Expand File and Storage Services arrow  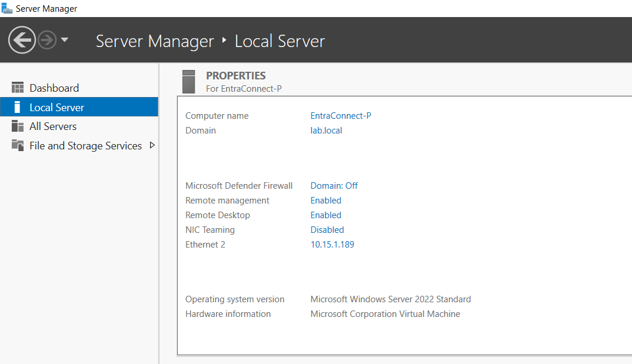click(x=152, y=145)
